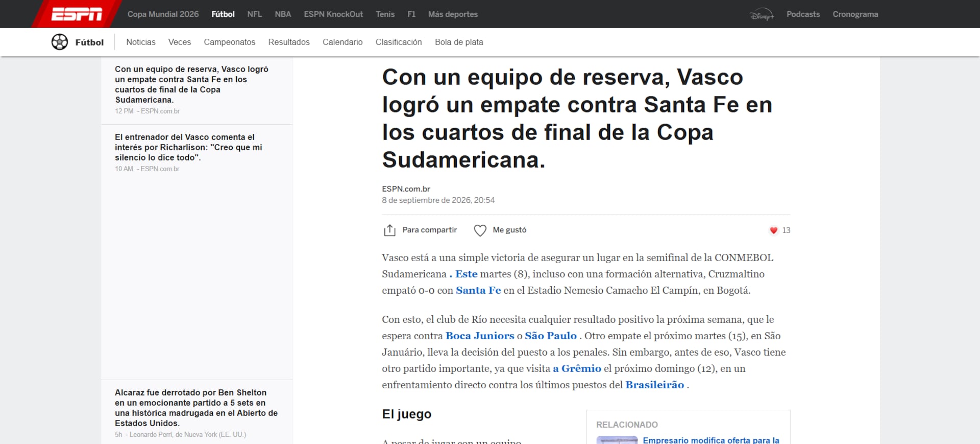Follow the Santa Fe link

[x=478, y=290]
